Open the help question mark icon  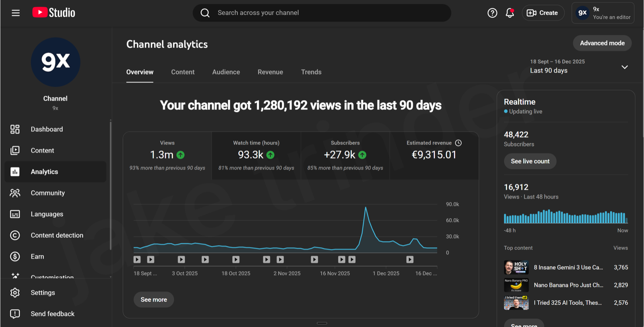click(492, 13)
